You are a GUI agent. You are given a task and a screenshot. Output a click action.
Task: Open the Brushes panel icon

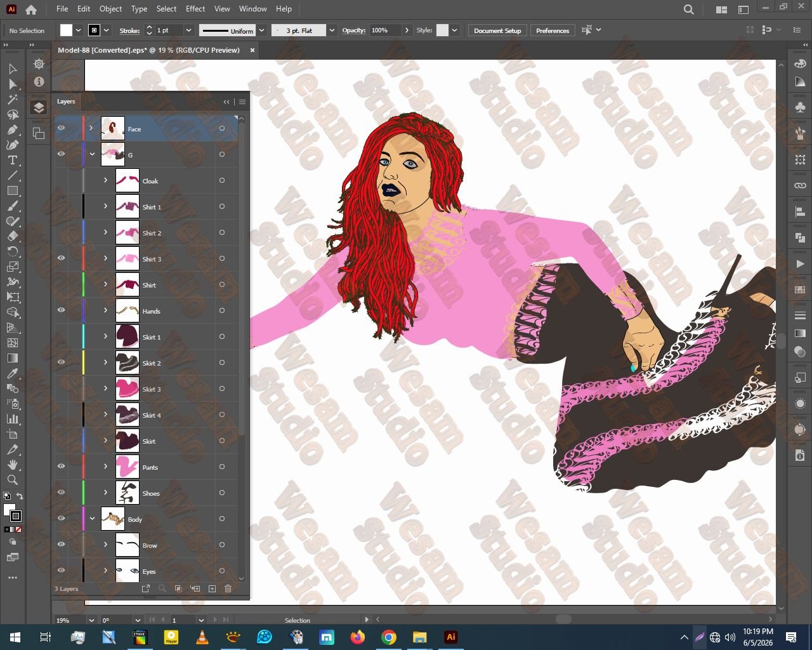click(x=800, y=133)
